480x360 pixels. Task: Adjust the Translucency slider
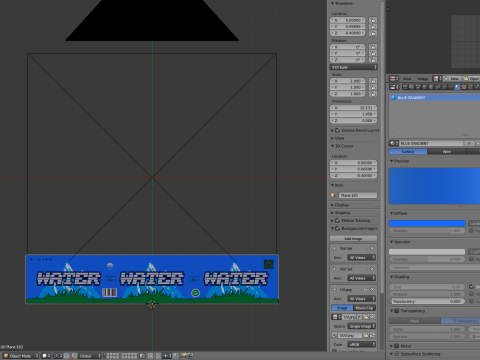tap(427, 301)
